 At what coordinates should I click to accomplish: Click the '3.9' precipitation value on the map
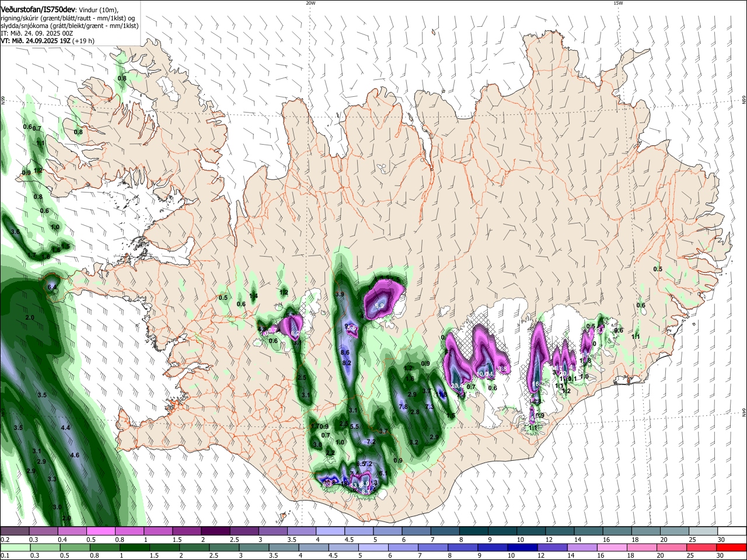coord(340,295)
